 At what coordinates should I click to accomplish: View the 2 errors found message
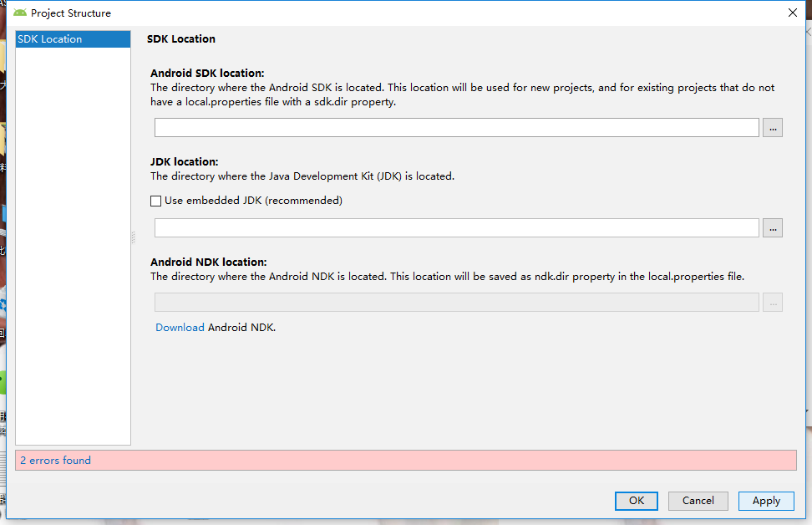click(55, 461)
